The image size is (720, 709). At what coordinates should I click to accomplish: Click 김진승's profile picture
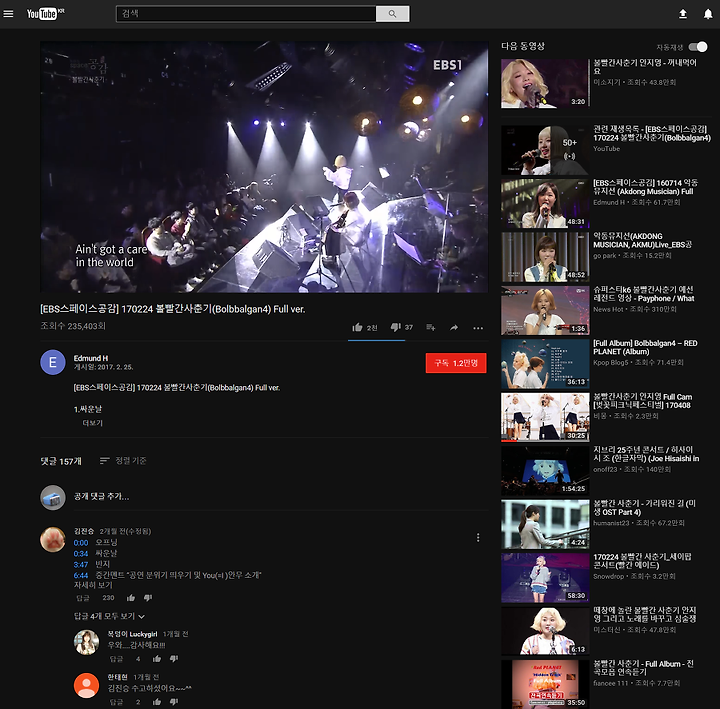[x=53, y=539]
